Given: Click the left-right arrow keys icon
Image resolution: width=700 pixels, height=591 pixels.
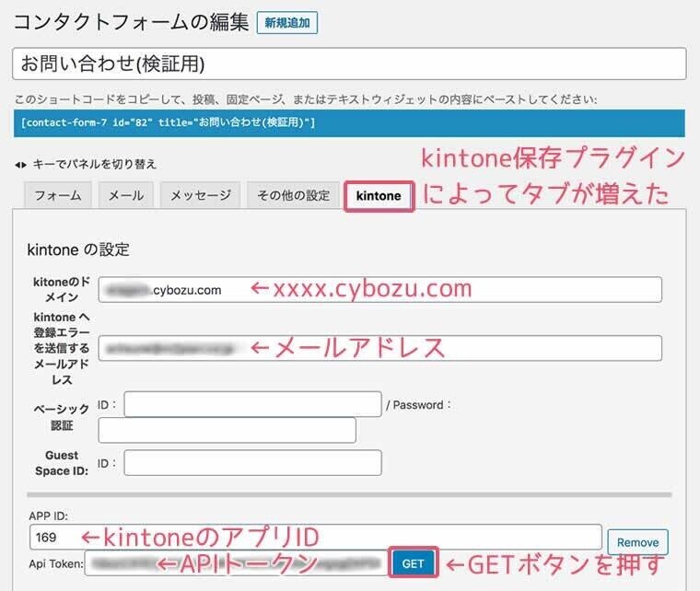Looking at the screenshot, I should [20, 165].
